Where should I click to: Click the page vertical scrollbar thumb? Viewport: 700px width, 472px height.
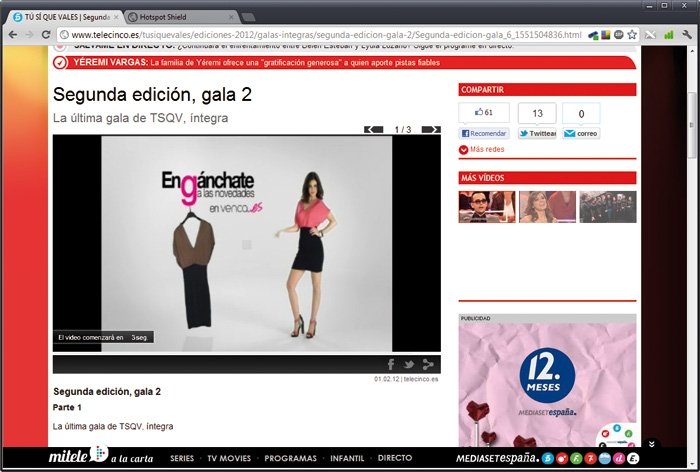(692, 125)
